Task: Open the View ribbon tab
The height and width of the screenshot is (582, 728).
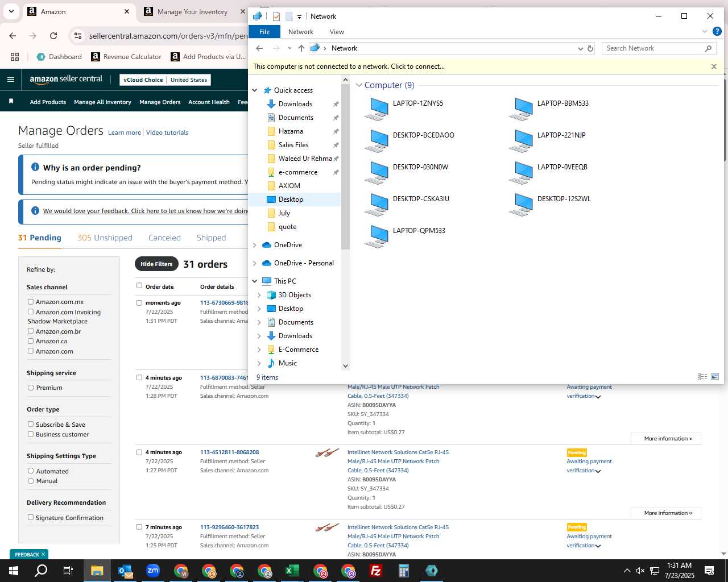Action: pyautogui.click(x=337, y=32)
